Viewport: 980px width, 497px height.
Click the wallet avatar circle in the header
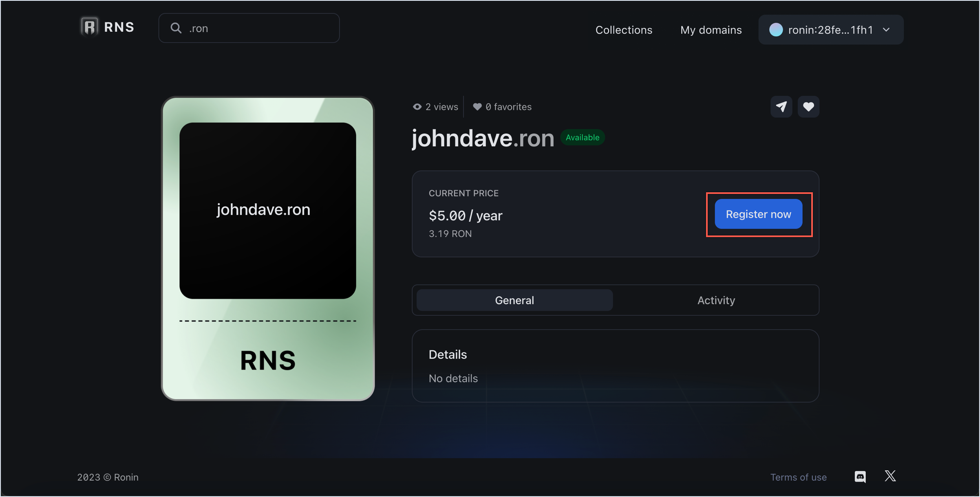pyautogui.click(x=776, y=29)
